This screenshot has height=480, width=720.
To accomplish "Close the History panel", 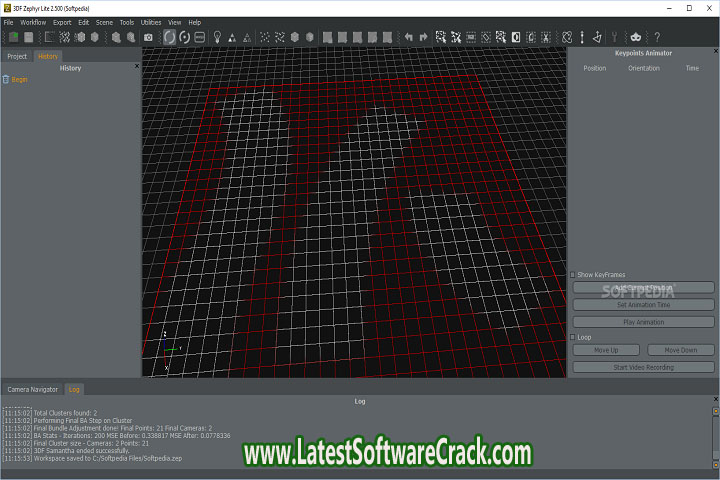I will tap(136, 66).
